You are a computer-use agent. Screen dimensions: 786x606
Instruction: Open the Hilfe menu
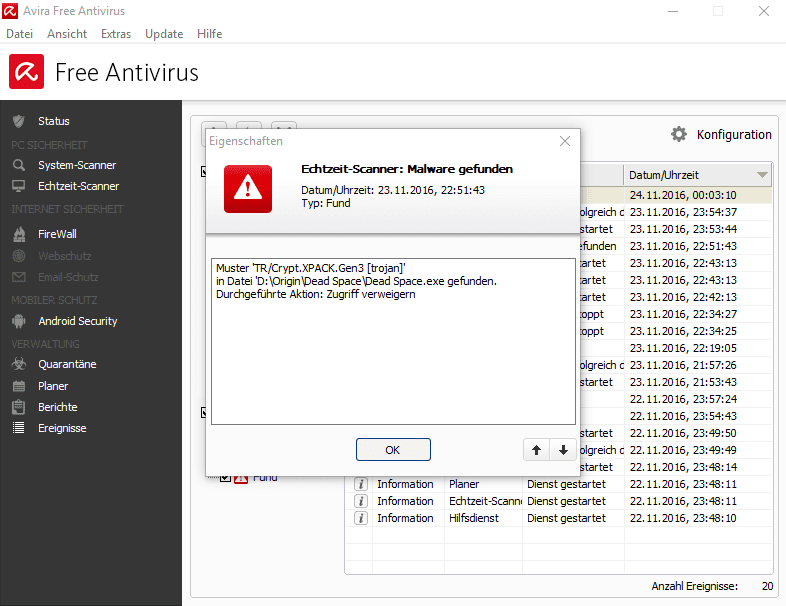point(210,34)
